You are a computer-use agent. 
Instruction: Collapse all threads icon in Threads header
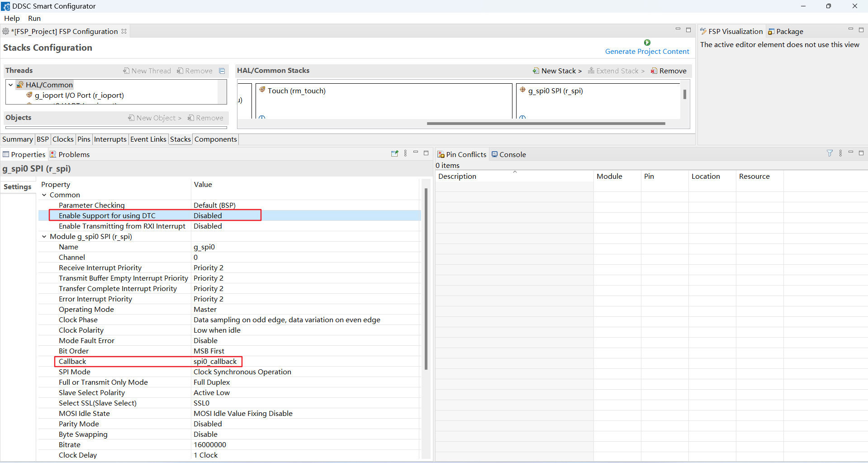point(222,71)
